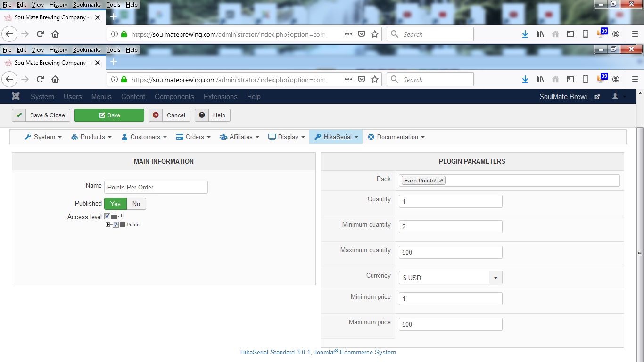644x362 pixels.
Task: Reload the page in the background Firefox window
Action: click(41, 34)
